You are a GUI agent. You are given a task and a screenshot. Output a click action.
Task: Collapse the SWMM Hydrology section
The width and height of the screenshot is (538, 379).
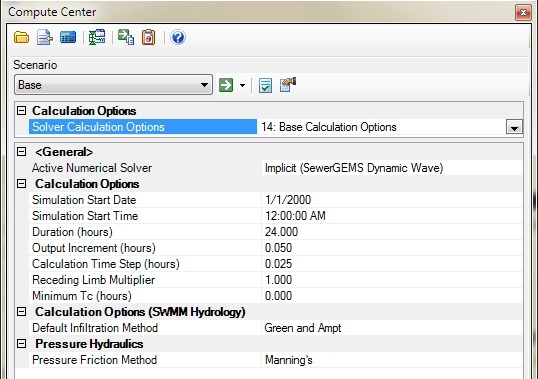pos(22,312)
